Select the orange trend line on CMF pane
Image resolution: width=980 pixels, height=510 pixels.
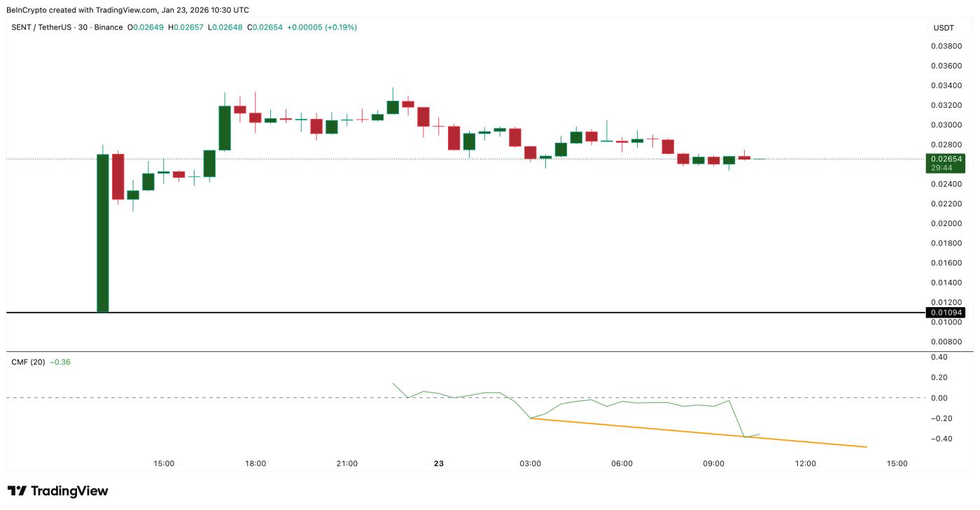tap(699, 432)
